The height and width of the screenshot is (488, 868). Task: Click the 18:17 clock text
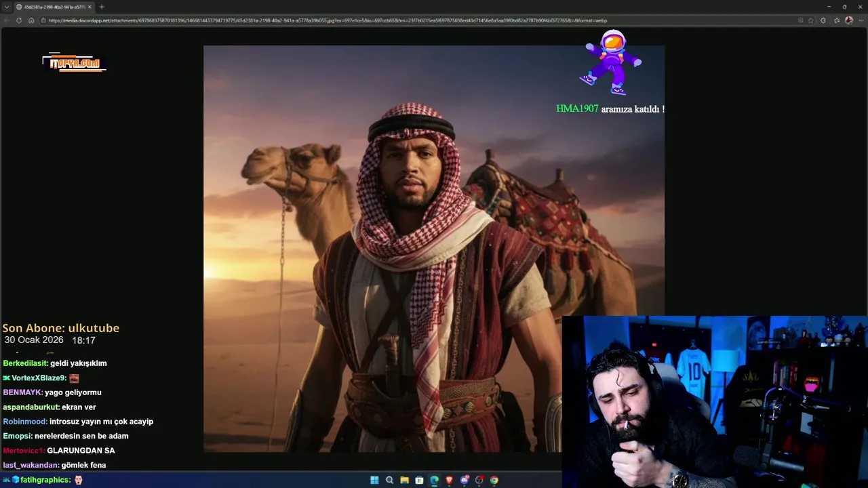(x=83, y=340)
